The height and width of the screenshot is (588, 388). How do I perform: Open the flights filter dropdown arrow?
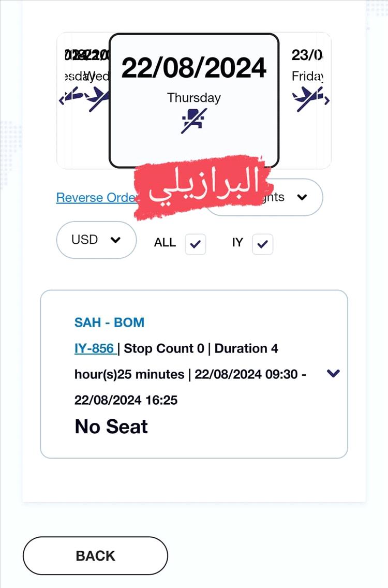(302, 197)
